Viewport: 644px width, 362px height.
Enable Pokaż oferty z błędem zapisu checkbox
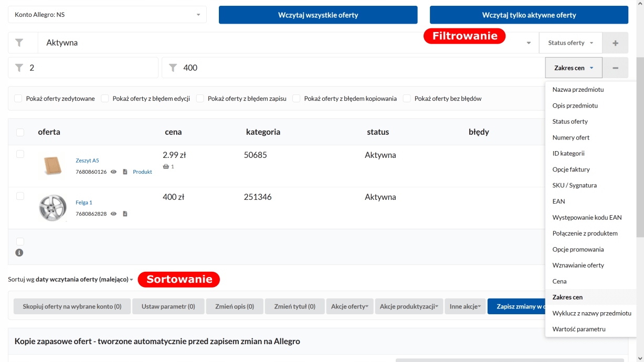tap(200, 98)
